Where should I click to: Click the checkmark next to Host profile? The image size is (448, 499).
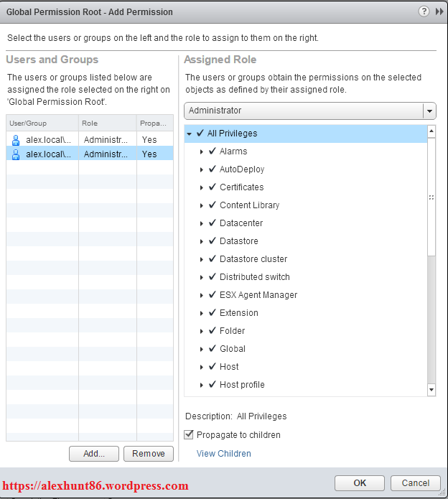point(213,385)
